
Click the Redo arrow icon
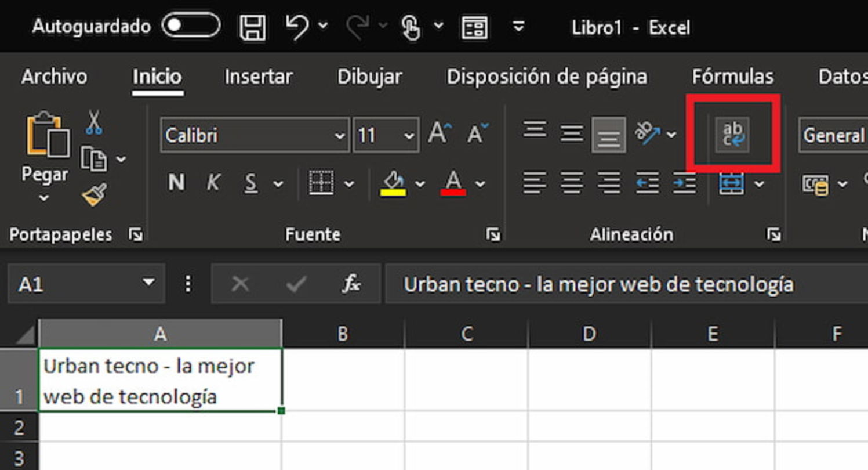(x=357, y=26)
